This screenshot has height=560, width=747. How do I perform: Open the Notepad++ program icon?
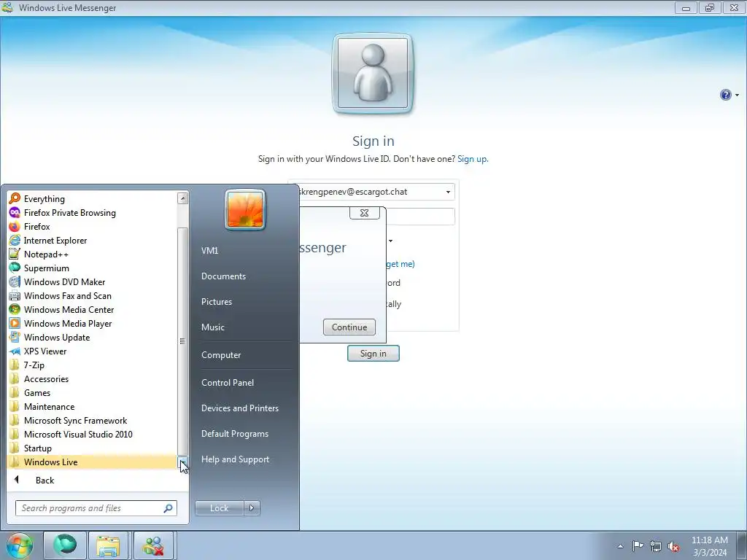tap(15, 254)
